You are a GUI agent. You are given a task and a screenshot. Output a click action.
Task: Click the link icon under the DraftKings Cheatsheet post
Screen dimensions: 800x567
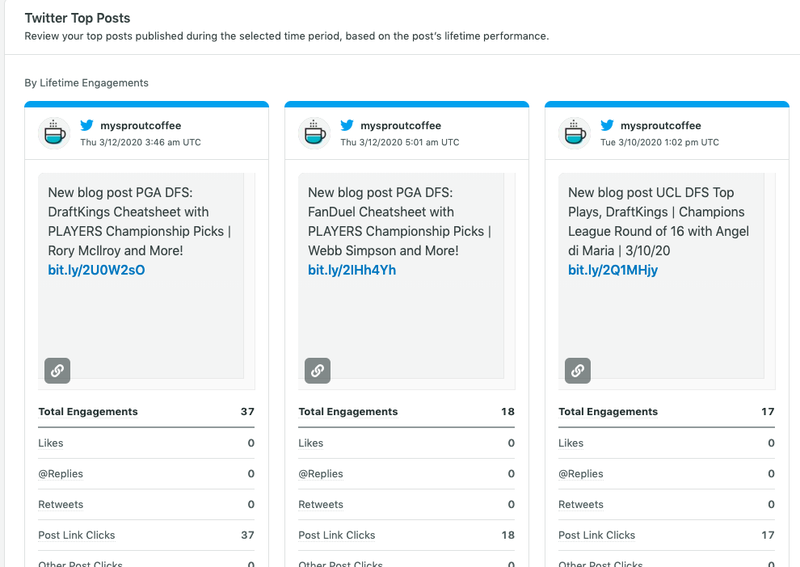57,371
